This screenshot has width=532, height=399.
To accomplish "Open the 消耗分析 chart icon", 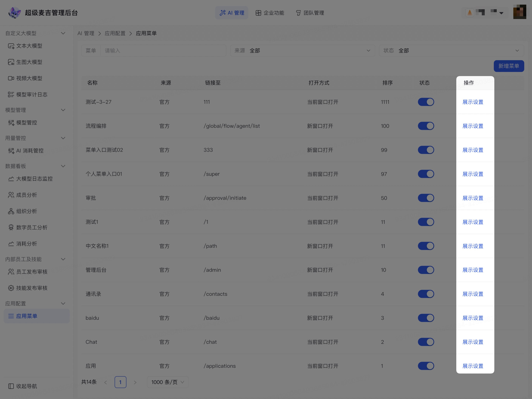I will (11, 244).
